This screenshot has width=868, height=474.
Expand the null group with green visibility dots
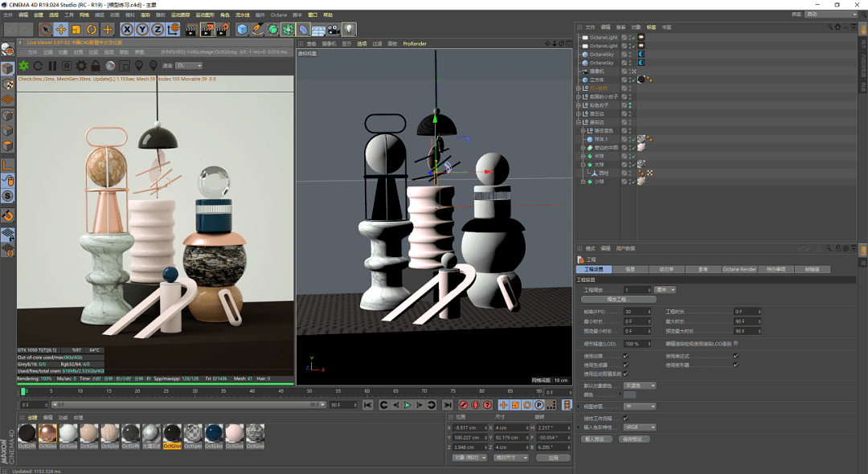(579, 105)
